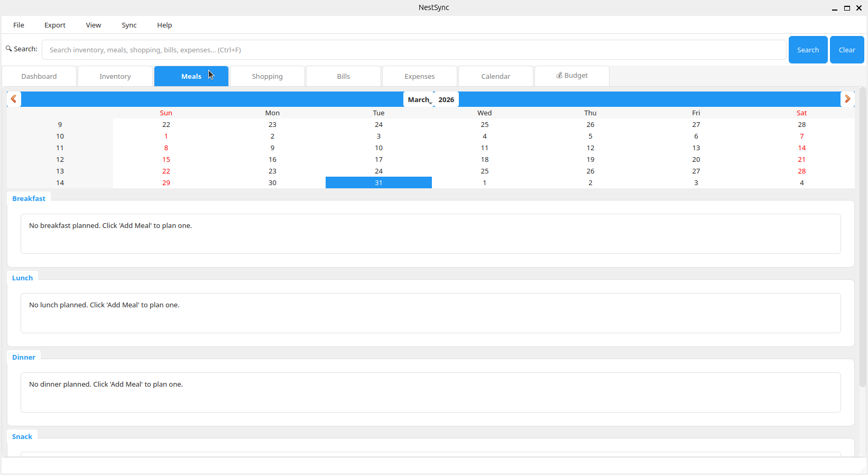Click the 'No lunch planned' message
The height and width of the screenshot is (475, 868).
(104, 305)
